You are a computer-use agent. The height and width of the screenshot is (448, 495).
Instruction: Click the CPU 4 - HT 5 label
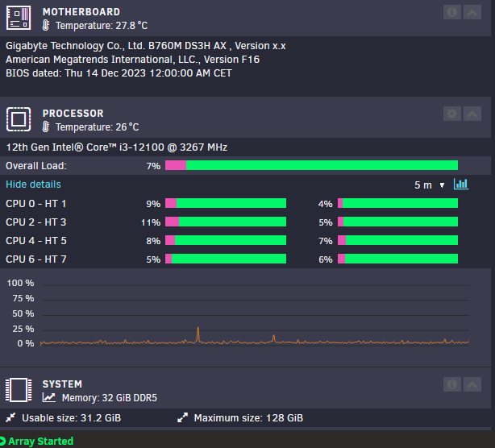pos(36,241)
